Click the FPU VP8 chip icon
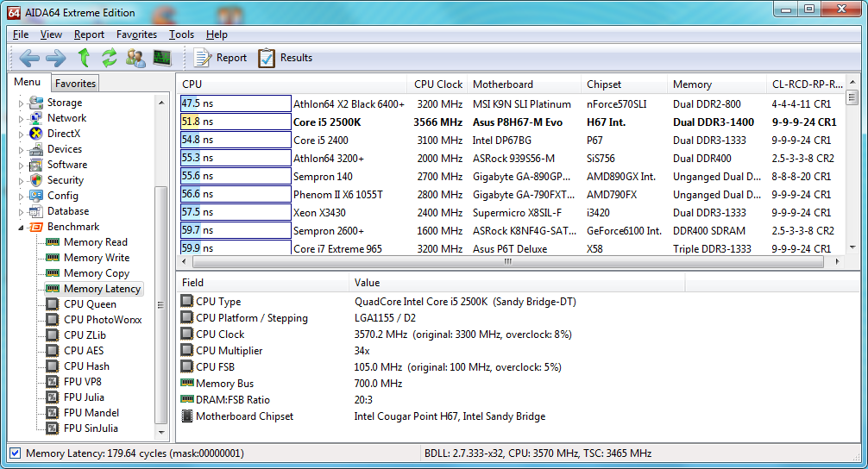This screenshot has height=469, width=868. [53, 381]
